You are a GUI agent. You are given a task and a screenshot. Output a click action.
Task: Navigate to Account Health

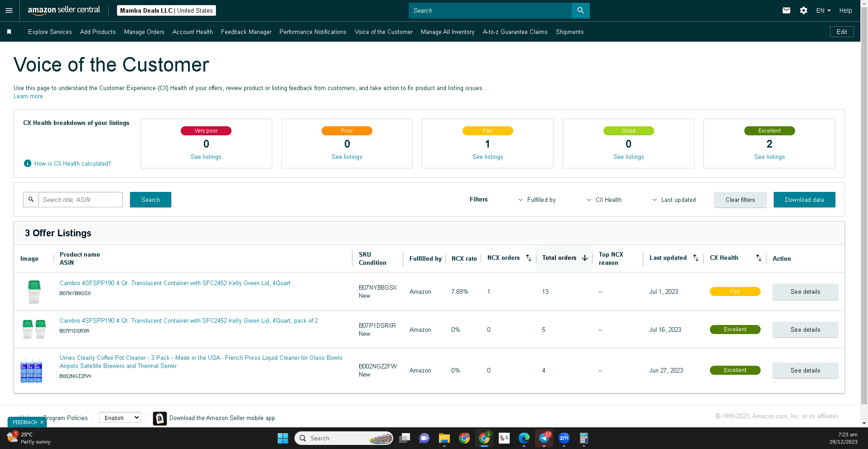click(x=193, y=32)
